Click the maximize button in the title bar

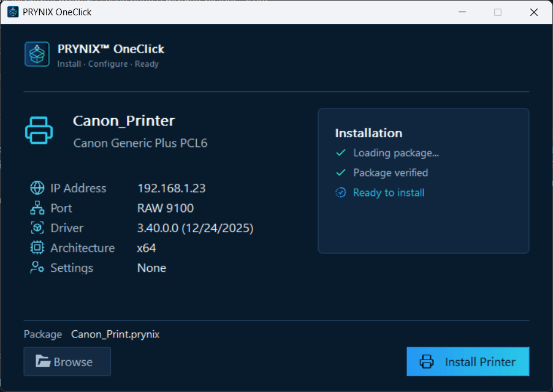(498, 12)
